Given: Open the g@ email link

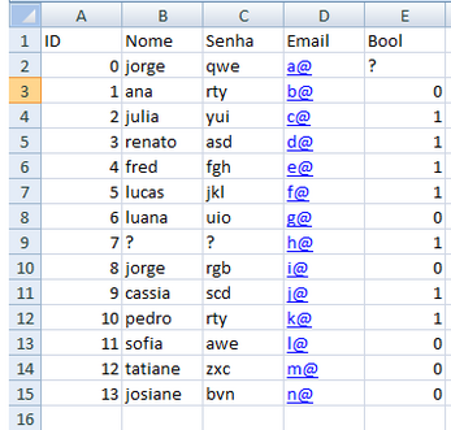Looking at the screenshot, I should (299, 218).
